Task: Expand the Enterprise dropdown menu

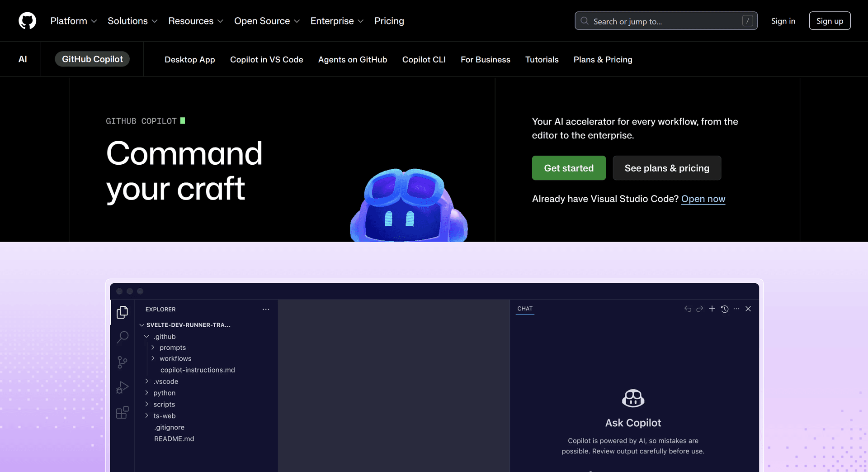Action: (337, 21)
